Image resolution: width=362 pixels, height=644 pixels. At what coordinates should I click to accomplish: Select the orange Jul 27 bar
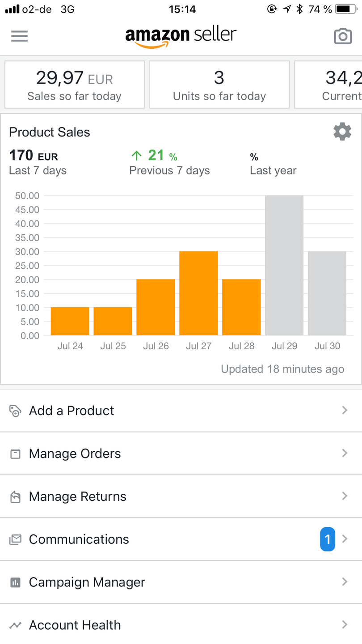pyautogui.click(x=198, y=293)
